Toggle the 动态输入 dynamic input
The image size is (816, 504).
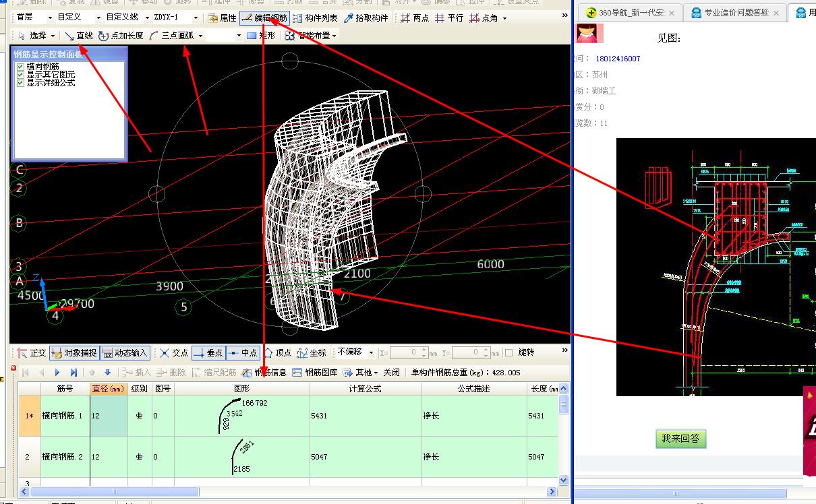[125, 352]
